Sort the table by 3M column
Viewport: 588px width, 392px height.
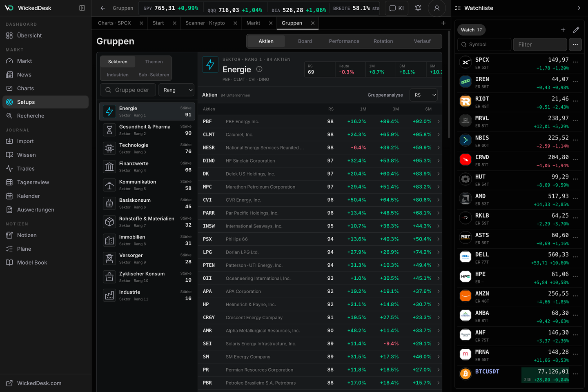tap(396, 109)
